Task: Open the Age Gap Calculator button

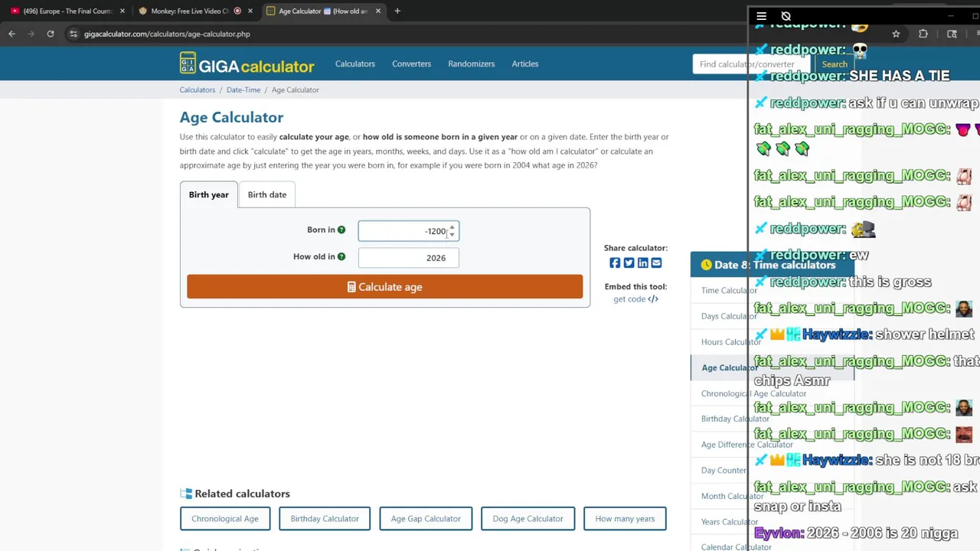Action: click(426, 519)
